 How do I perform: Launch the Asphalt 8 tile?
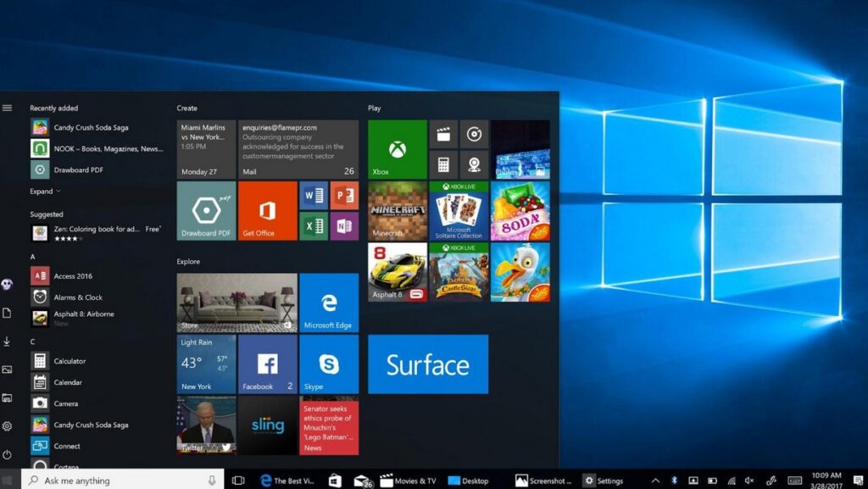[x=398, y=272]
